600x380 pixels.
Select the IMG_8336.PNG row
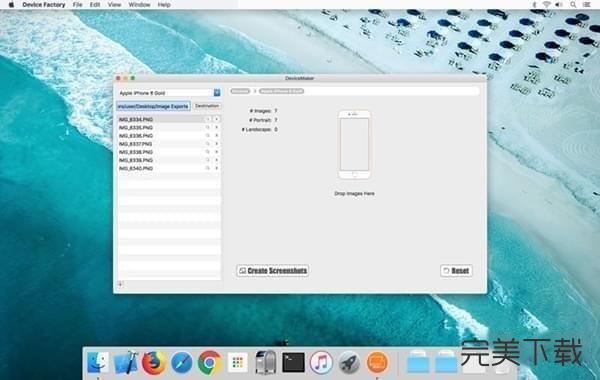[x=169, y=135]
